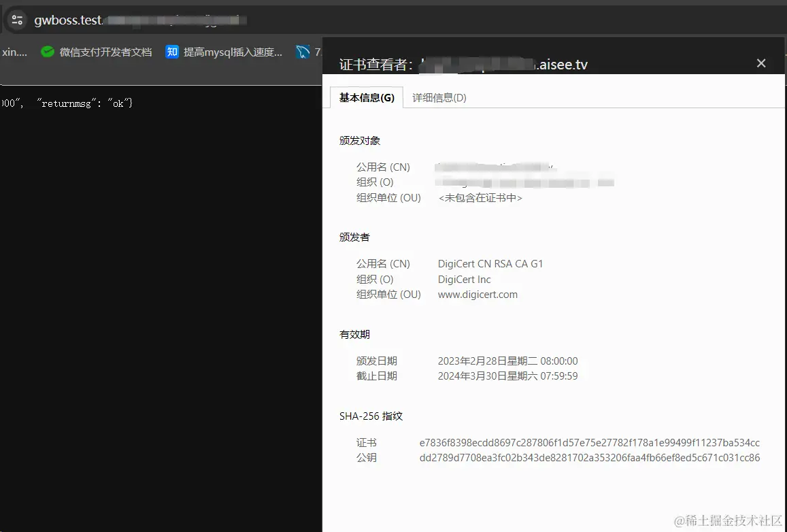Viewport: 787px width, 532px height.
Task: Close the certificate viewer dialog
Action: coord(761,63)
